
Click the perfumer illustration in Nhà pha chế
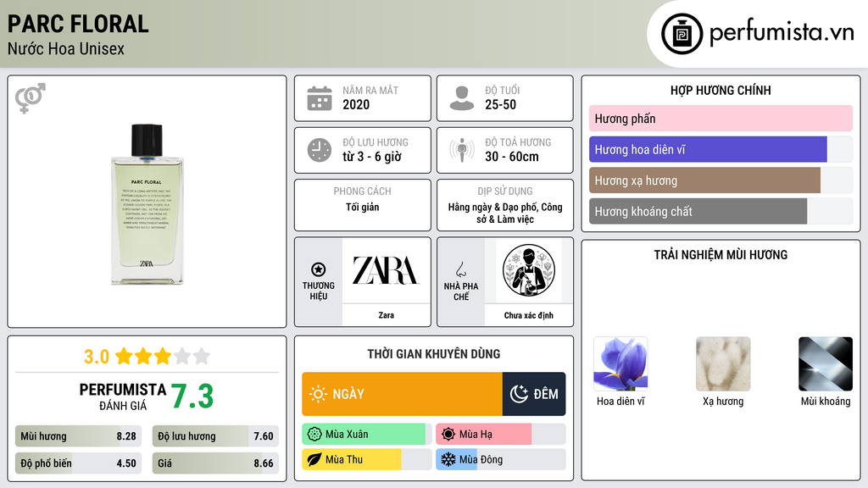pyautogui.click(x=529, y=270)
